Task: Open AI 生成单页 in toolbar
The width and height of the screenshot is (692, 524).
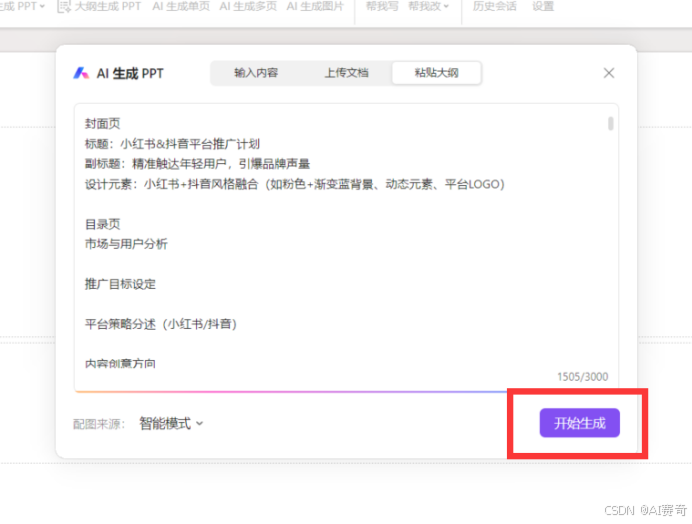Action: click(181, 6)
